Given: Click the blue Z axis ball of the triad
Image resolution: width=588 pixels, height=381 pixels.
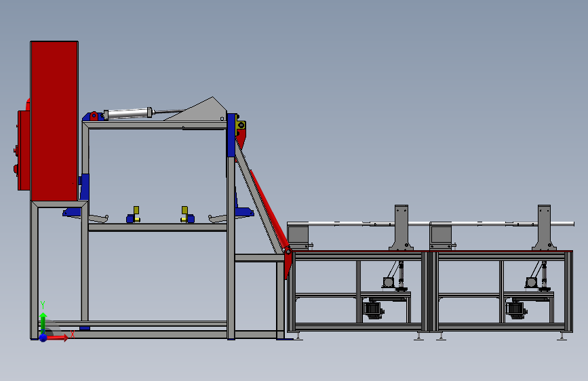Looking at the screenshot, I should coord(43,338).
